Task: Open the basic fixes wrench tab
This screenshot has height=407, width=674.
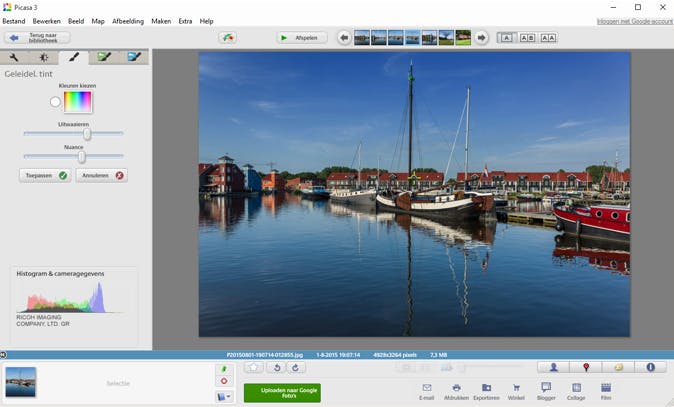Action: click(14, 58)
